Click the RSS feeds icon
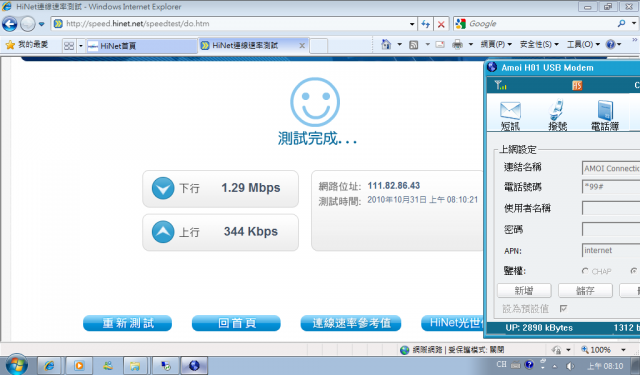The height and width of the screenshot is (375, 640). point(413,44)
